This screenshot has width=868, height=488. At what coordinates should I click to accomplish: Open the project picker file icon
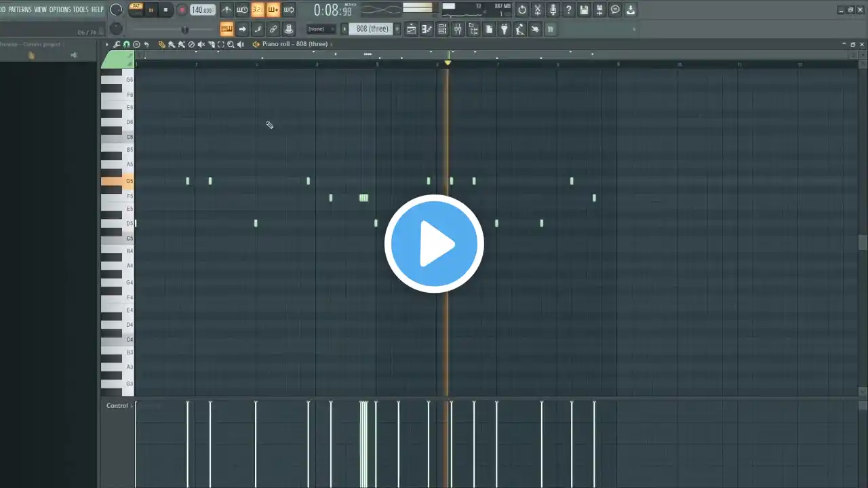pyautogui.click(x=489, y=29)
